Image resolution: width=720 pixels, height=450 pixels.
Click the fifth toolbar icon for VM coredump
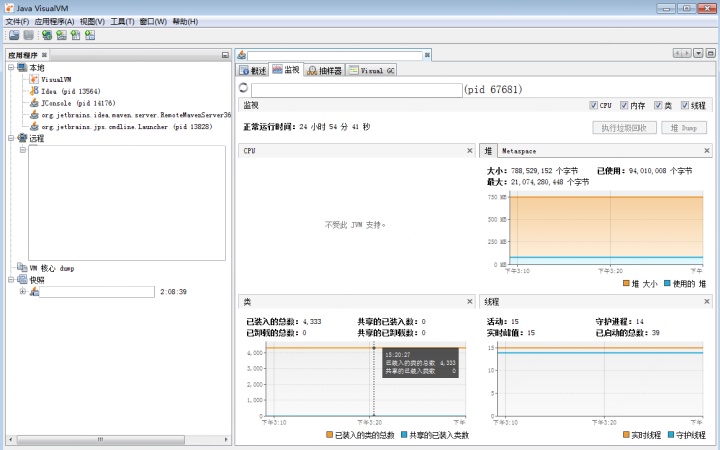pyautogui.click(x=75, y=35)
